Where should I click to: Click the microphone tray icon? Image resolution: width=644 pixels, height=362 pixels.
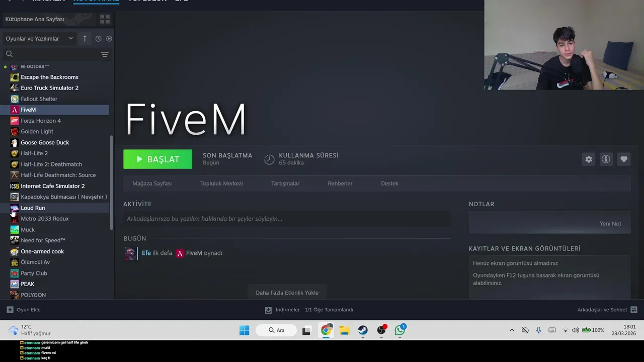[538, 330]
